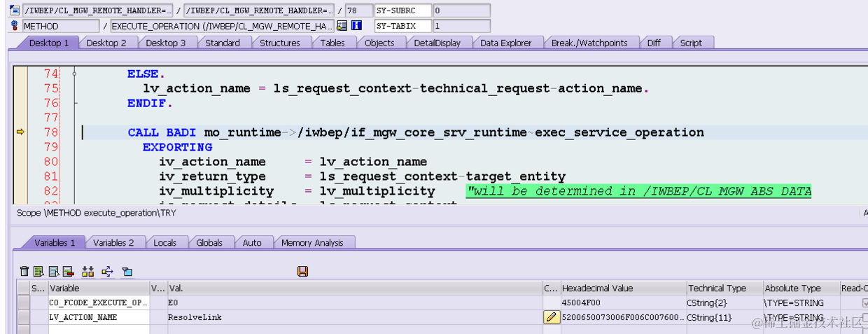Open the Standard tab

(223, 43)
